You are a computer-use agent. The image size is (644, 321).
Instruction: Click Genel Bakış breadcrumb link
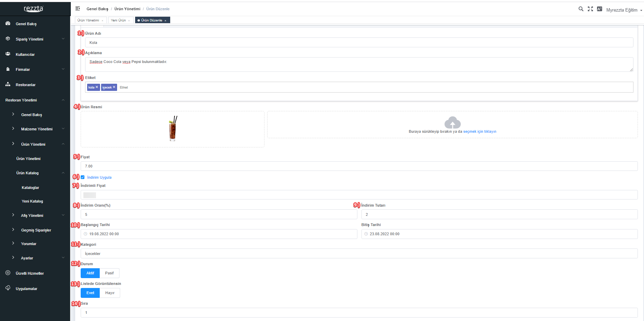(x=97, y=9)
